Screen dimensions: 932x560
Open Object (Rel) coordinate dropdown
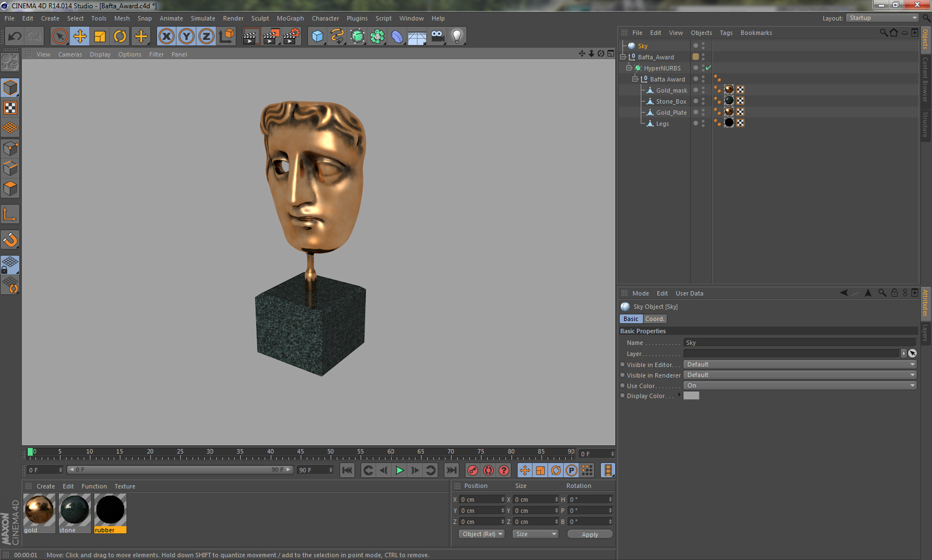point(482,534)
